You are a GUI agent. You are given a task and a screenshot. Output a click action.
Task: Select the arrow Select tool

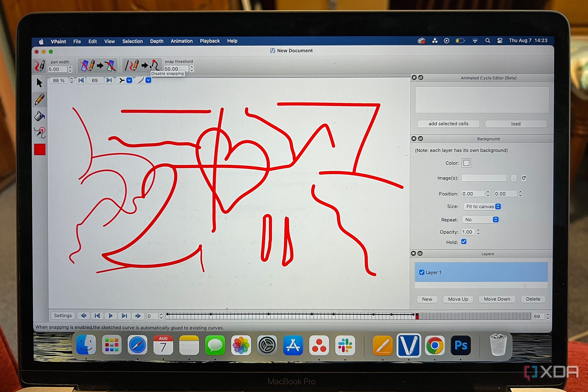pyautogui.click(x=39, y=83)
